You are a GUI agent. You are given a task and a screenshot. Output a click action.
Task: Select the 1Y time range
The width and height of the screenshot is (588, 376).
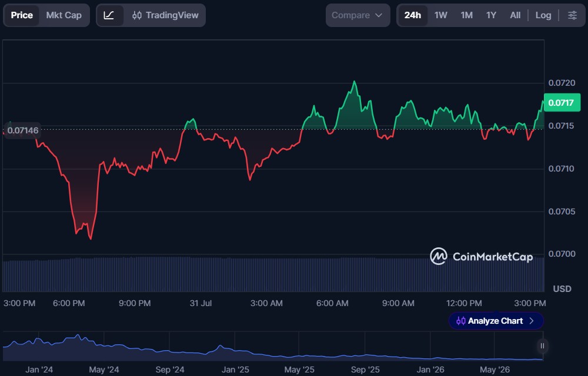pos(491,15)
